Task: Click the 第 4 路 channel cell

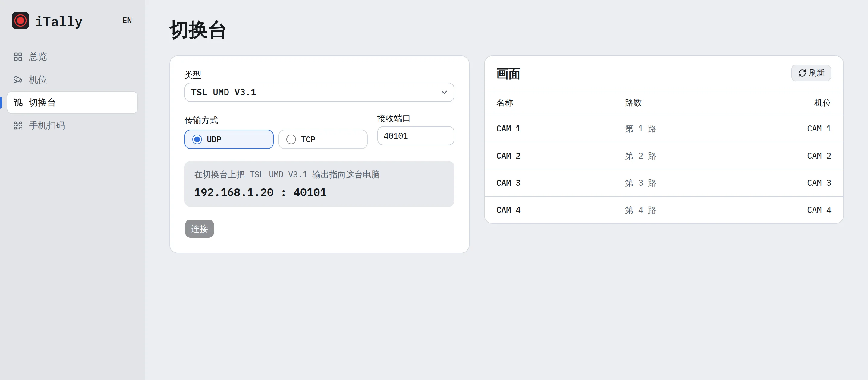Action: [x=640, y=210]
